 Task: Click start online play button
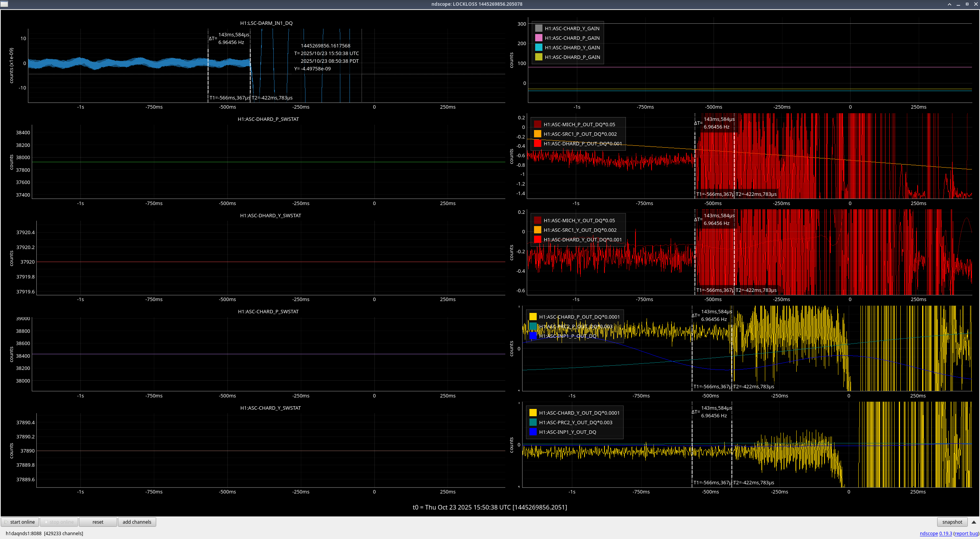[20, 522]
